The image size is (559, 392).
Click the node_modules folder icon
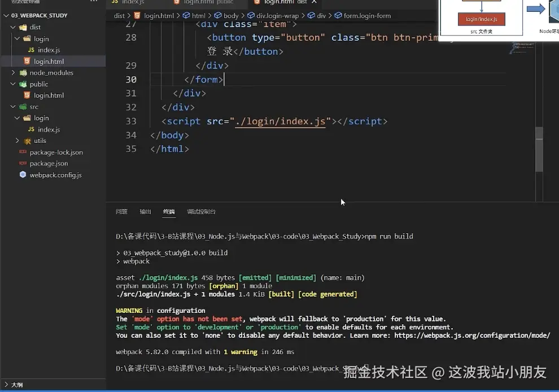(x=23, y=73)
